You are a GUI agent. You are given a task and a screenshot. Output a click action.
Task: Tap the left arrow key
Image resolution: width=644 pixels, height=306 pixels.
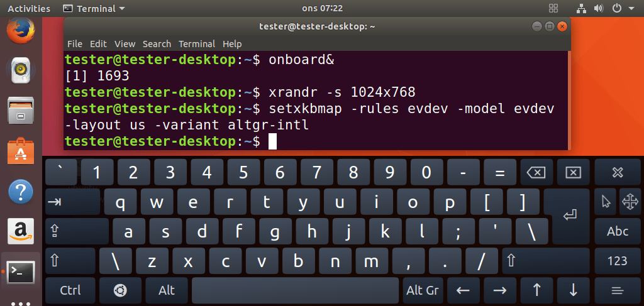[x=463, y=290]
